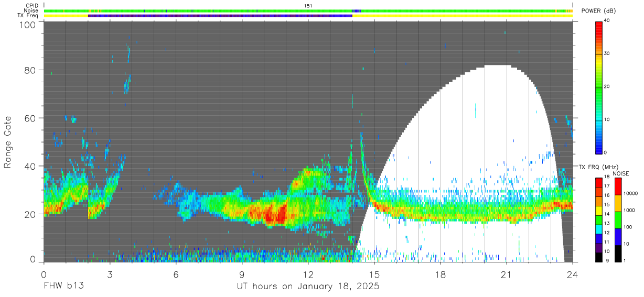Click the blue section of TX Freq strip
The image size is (644, 297).
click(x=220, y=16)
